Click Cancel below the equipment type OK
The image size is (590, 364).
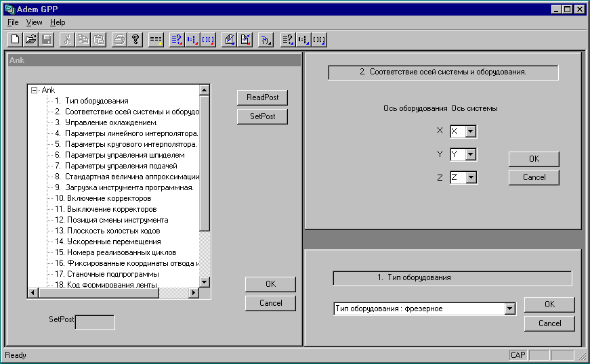click(549, 323)
